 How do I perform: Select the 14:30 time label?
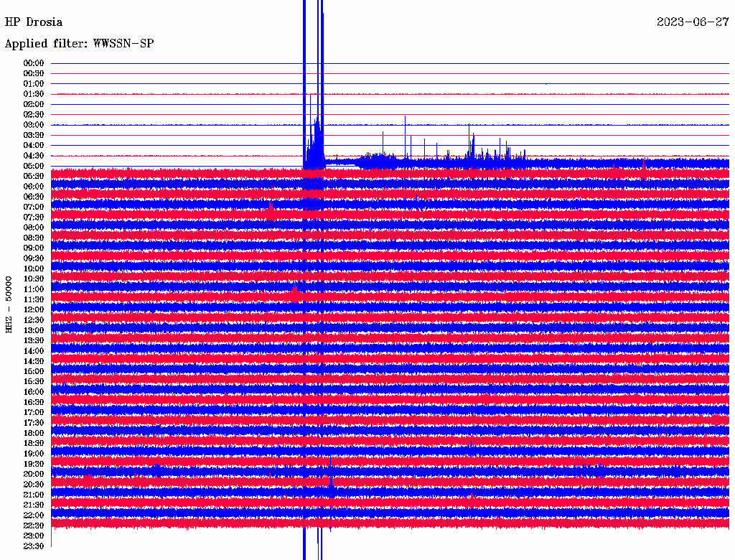coord(34,362)
